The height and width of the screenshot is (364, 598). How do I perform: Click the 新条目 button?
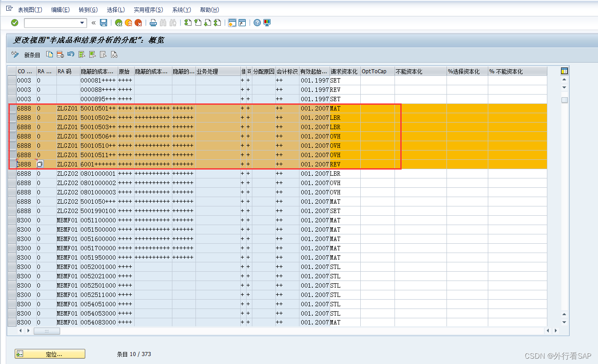(32, 55)
